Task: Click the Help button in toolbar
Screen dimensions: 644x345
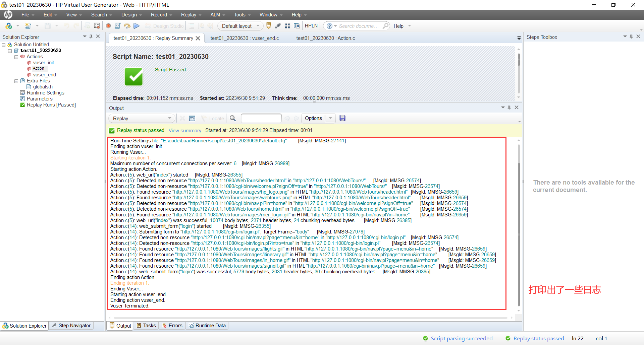Action: (398, 26)
